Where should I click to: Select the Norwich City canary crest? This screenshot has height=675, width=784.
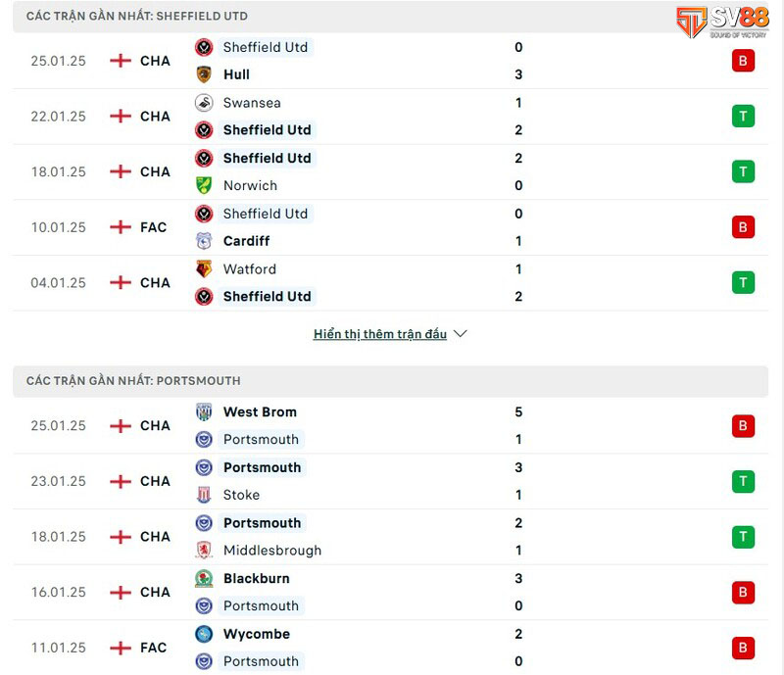(205, 185)
